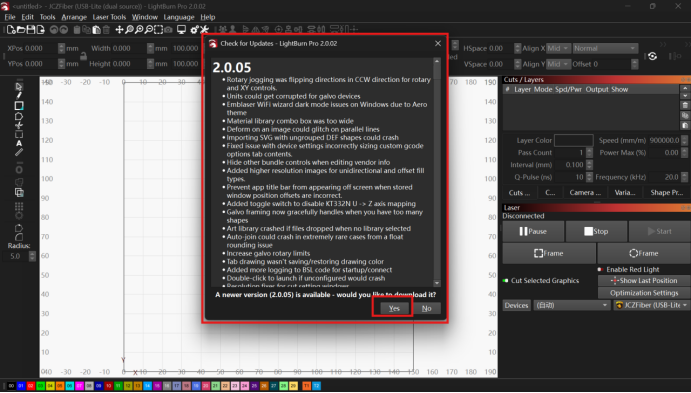The image size is (691, 393).
Task: Open the Normal font style dropdown
Action: (605, 48)
